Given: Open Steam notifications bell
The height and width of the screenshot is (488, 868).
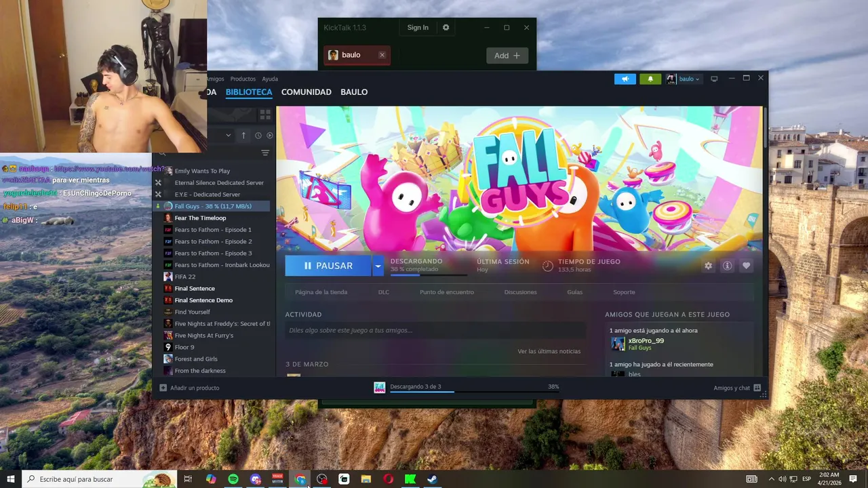Looking at the screenshot, I should (x=650, y=79).
